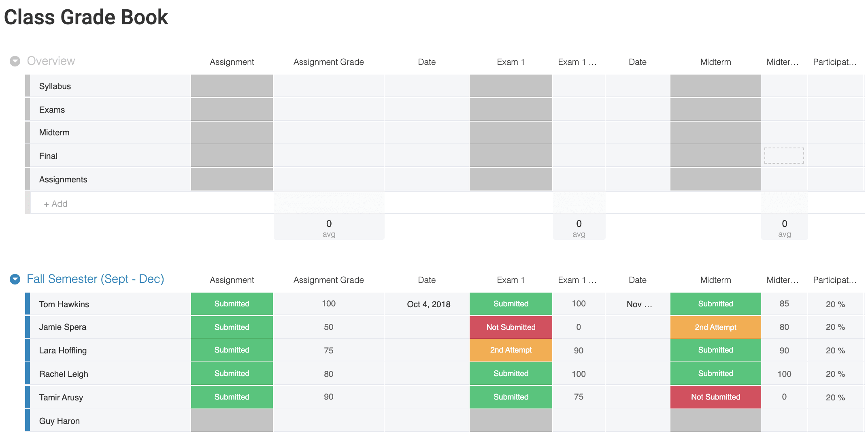Change Jamie Spera's 2nd Attempt Midterm status
Screen dimensions: 868x432
click(716, 327)
